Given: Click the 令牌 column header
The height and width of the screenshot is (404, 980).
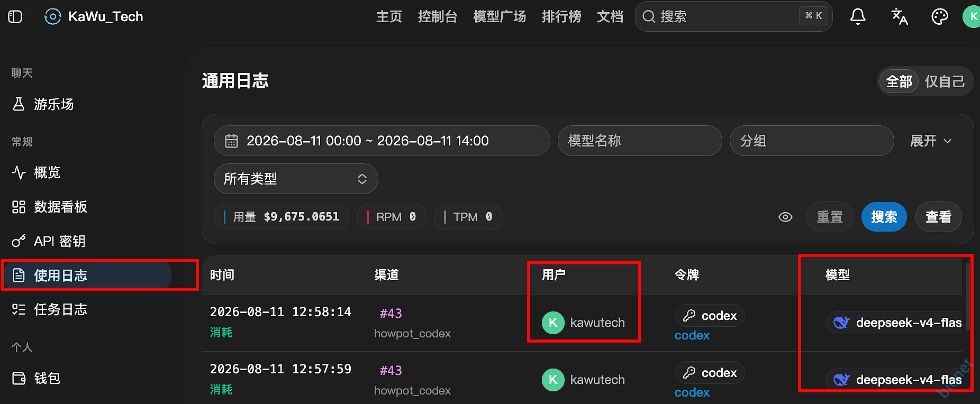Looking at the screenshot, I should 687,275.
